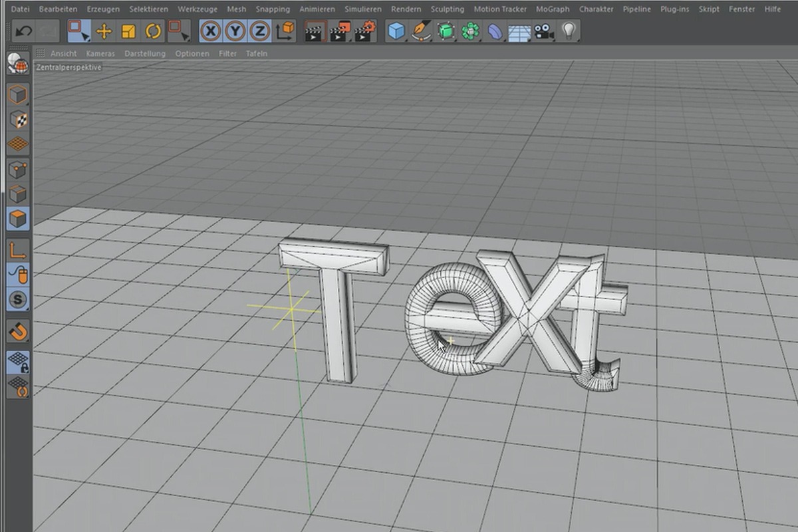
Task: Enable Polygons mode
Action: 18,219
